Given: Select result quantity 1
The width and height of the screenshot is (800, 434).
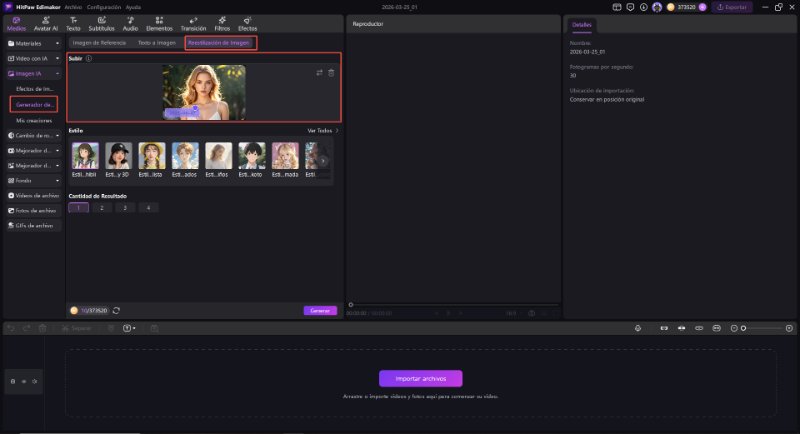Looking at the screenshot, I should [78, 207].
